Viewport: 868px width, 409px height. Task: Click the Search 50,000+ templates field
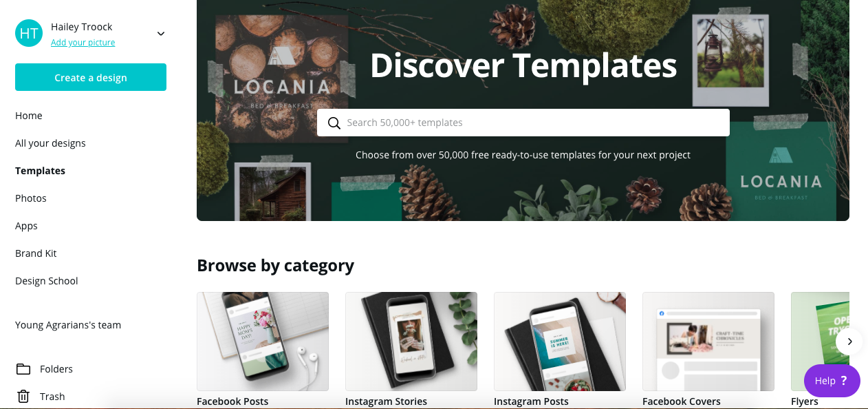[x=523, y=123]
